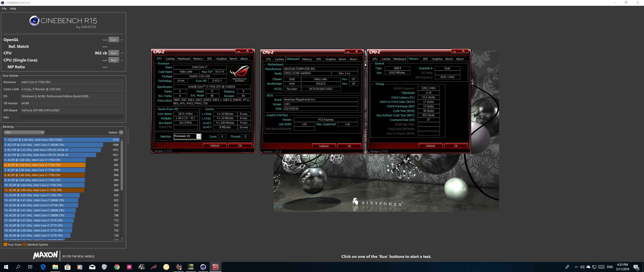The height and width of the screenshot is (272, 644).
Task: Run the CPU benchmark
Action: [113, 53]
